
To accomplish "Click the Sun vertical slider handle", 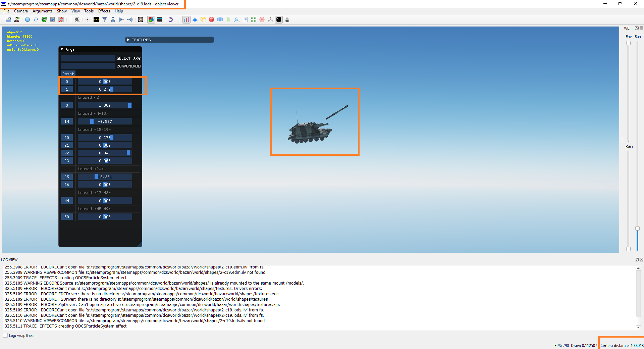I will (x=637, y=228).
